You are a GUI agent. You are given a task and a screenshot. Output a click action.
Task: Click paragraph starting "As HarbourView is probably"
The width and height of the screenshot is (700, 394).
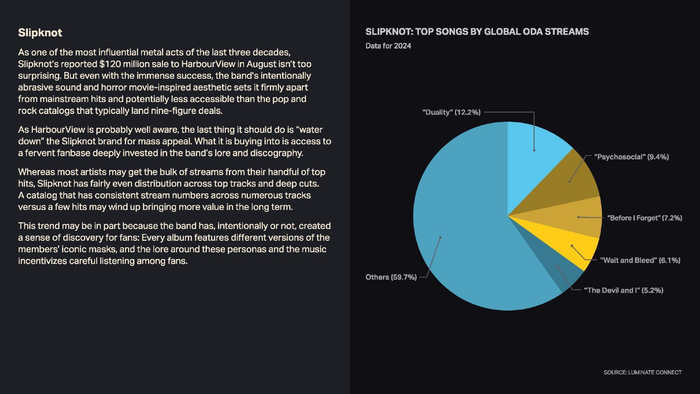point(175,141)
